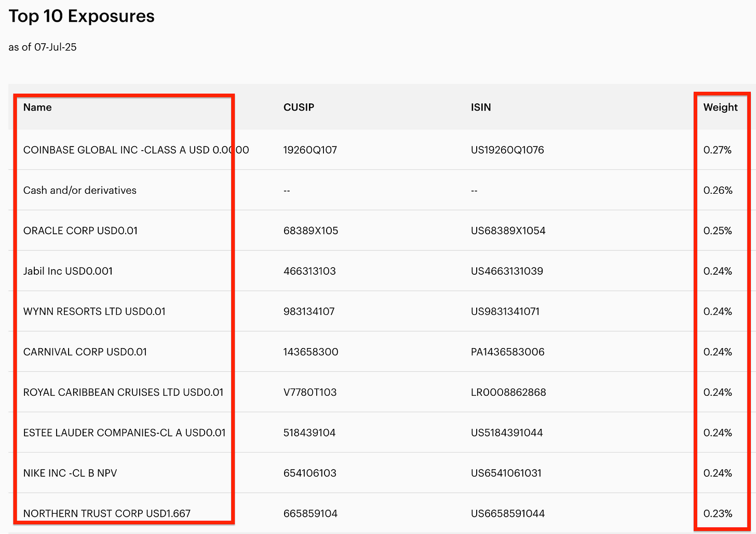
Task: Select ISIN LR0008862868
Action: coord(508,392)
